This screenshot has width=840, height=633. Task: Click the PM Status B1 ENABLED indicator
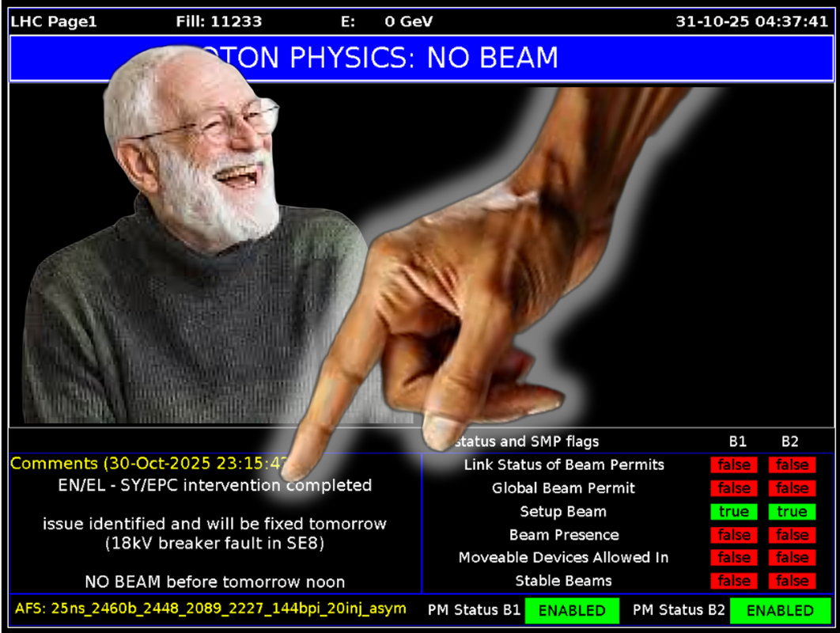coord(572,611)
